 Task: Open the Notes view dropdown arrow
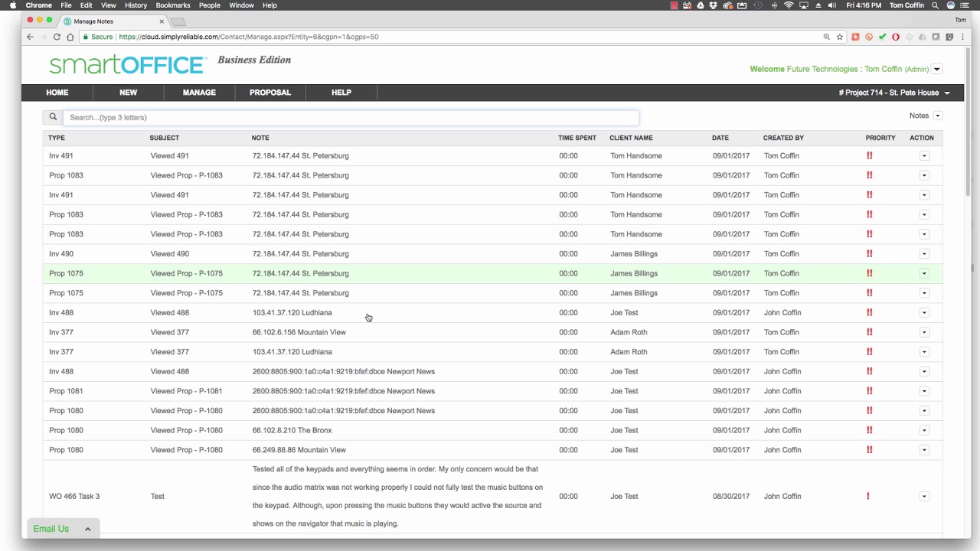(x=938, y=116)
